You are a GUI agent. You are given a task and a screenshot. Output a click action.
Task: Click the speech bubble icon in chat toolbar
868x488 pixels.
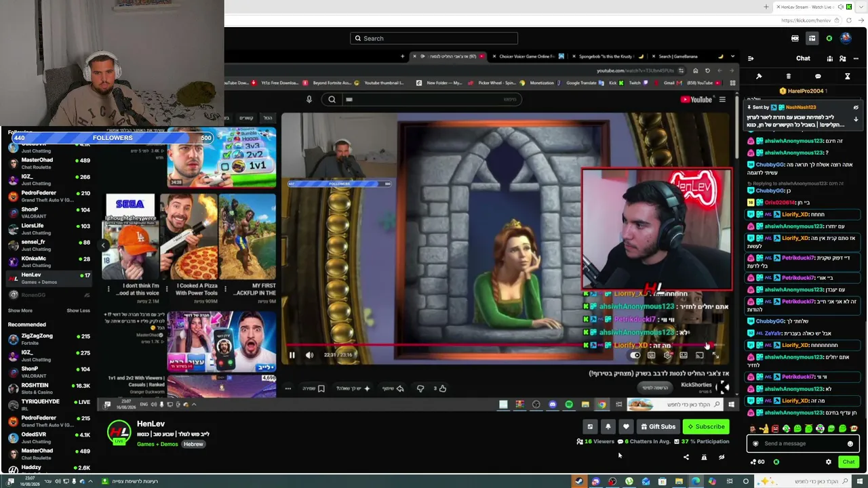(x=818, y=77)
